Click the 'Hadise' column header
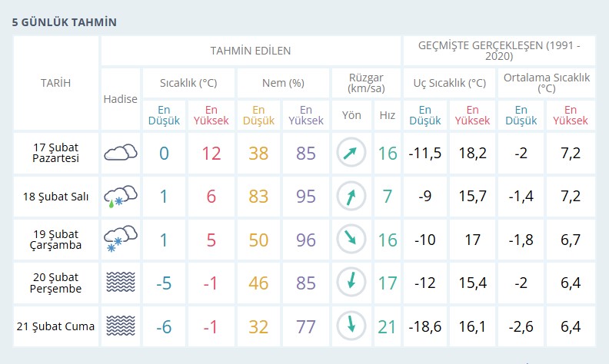This screenshot has height=364, width=609. point(121,99)
